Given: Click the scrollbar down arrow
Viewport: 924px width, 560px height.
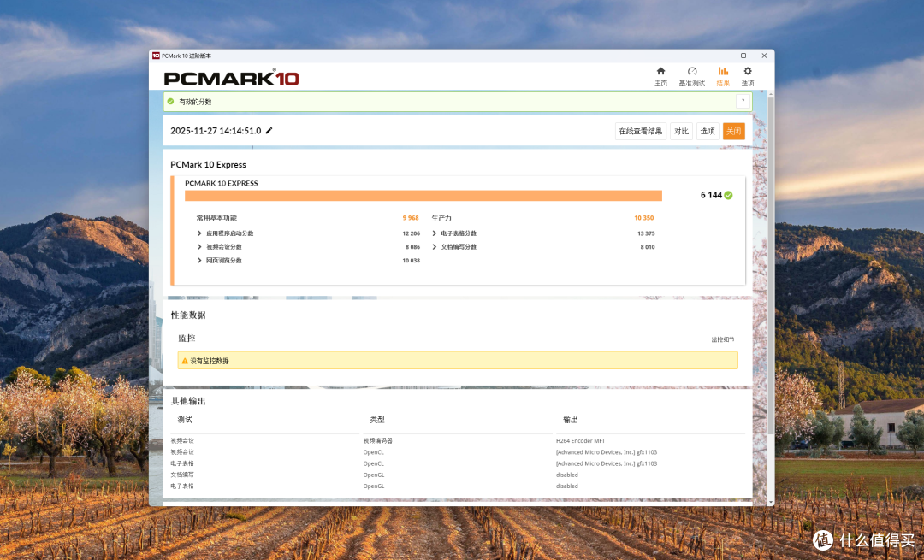Looking at the screenshot, I should tap(771, 502).
